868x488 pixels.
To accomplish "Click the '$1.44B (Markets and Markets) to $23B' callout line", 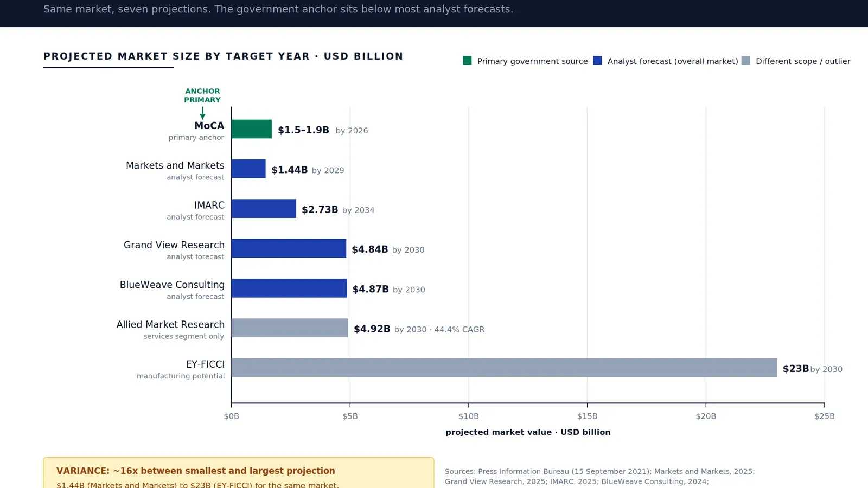I will click(x=197, y=485).
